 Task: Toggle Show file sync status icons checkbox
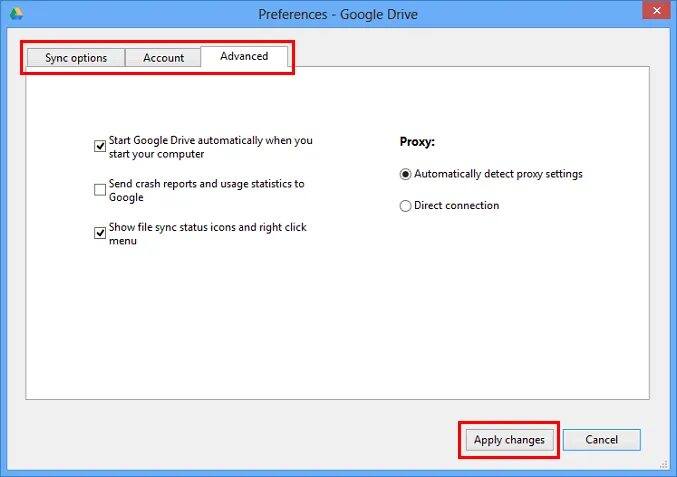100,233
